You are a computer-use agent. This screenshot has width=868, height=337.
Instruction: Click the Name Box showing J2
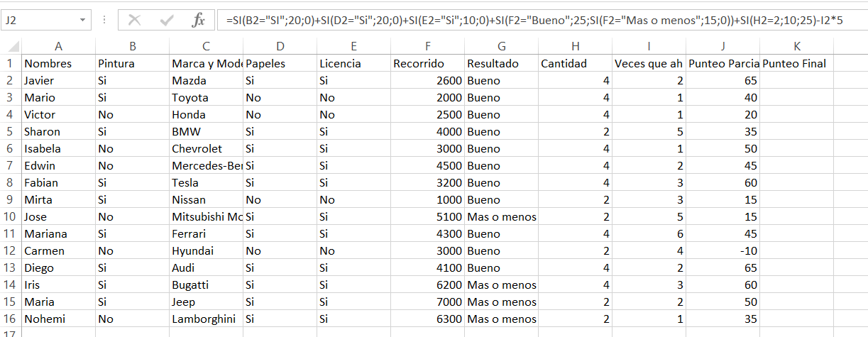39,21
